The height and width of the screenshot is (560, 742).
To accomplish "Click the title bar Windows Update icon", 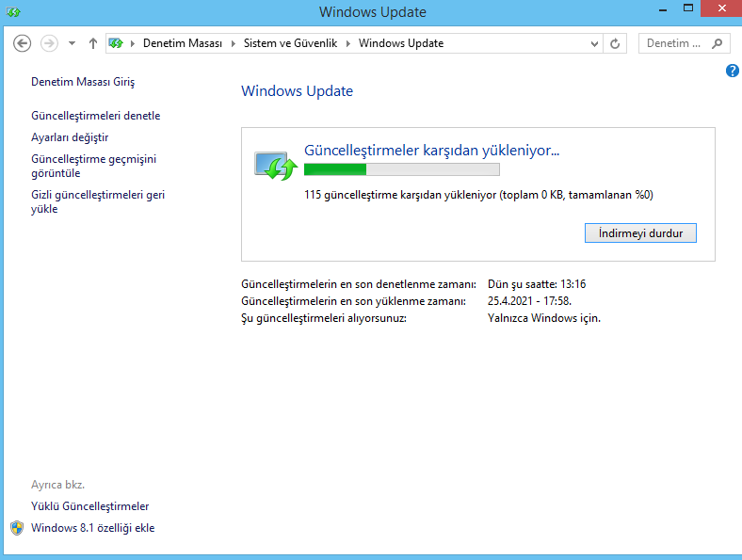I will point(13,12).
